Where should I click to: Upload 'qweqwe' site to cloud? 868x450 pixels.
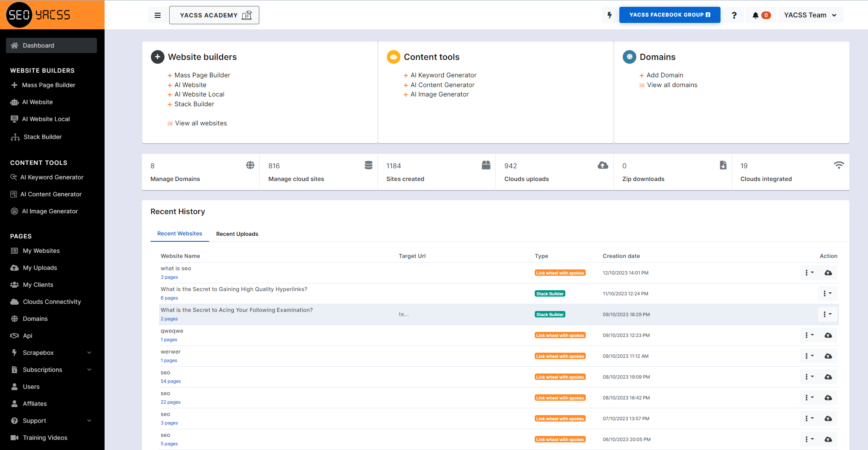(828, 335)
